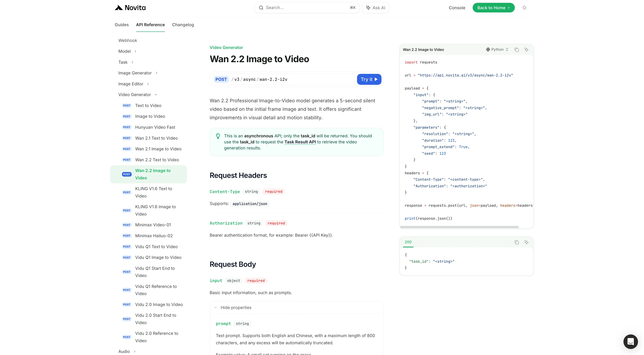Open Vidu 2.0 Start End to Video page

coord(156,319)
